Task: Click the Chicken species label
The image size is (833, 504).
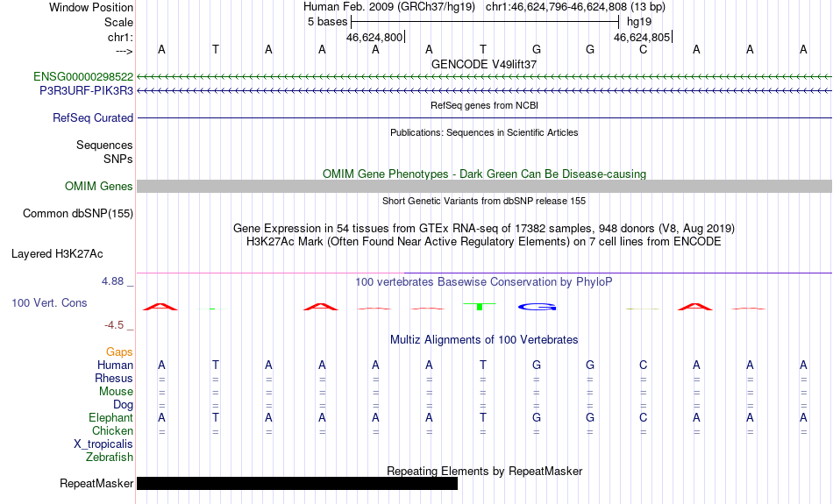Action: pyautogui.click(x=112, y=430)
